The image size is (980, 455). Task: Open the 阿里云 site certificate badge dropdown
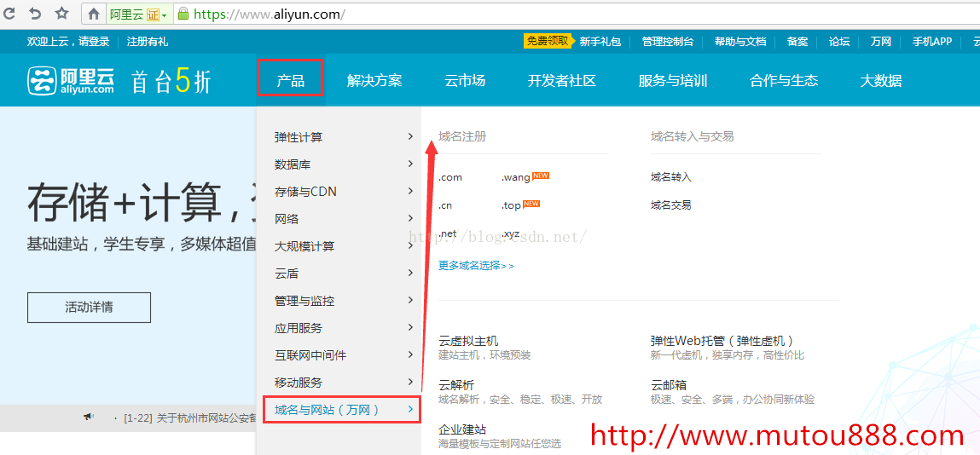[139, 14]
